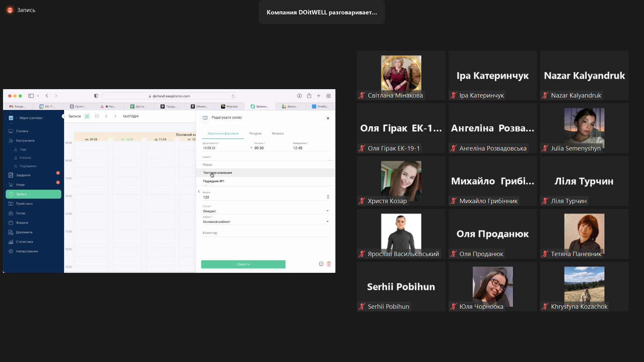Reload the page in Safari
Viewport: 644px width, 362px height.
tap(233, 96)
